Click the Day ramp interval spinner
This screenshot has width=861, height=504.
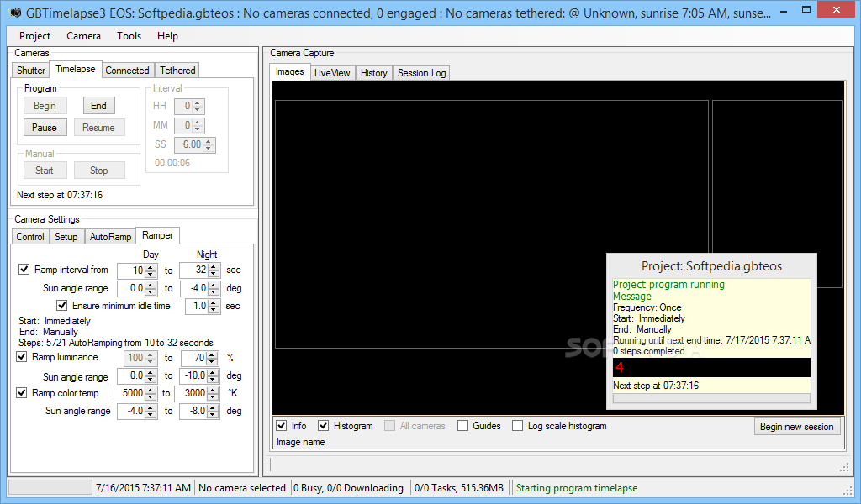[x=137, y=270]
